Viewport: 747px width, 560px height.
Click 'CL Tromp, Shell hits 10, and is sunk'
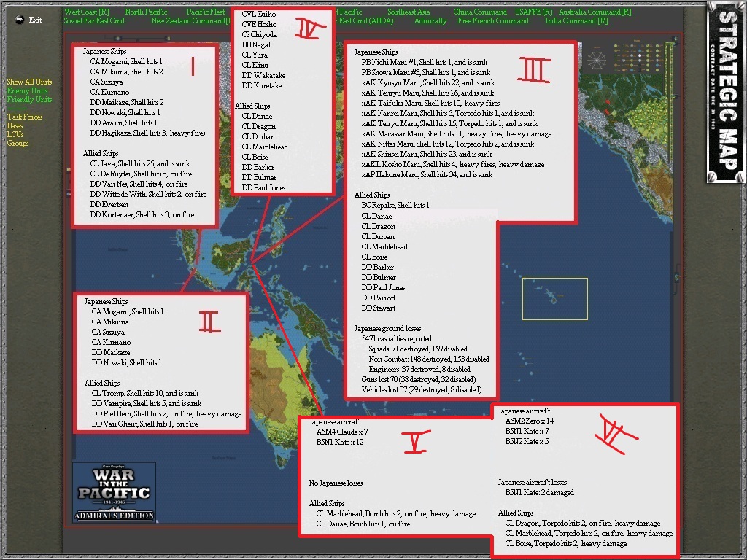click(x=145, y=393)
